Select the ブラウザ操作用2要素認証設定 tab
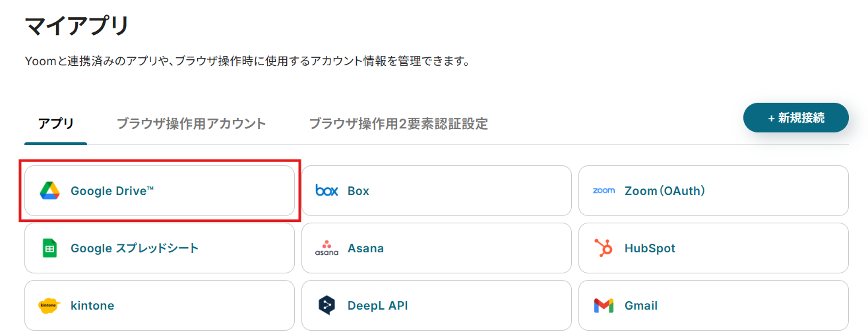This screenshot has width=868, height=334. coord(398,124)
